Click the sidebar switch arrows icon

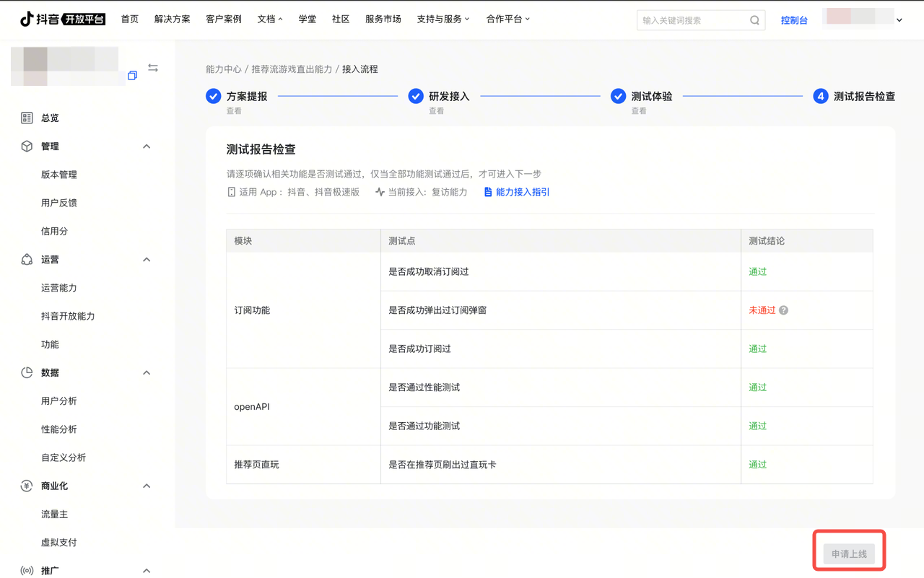[x=153, y=68]
